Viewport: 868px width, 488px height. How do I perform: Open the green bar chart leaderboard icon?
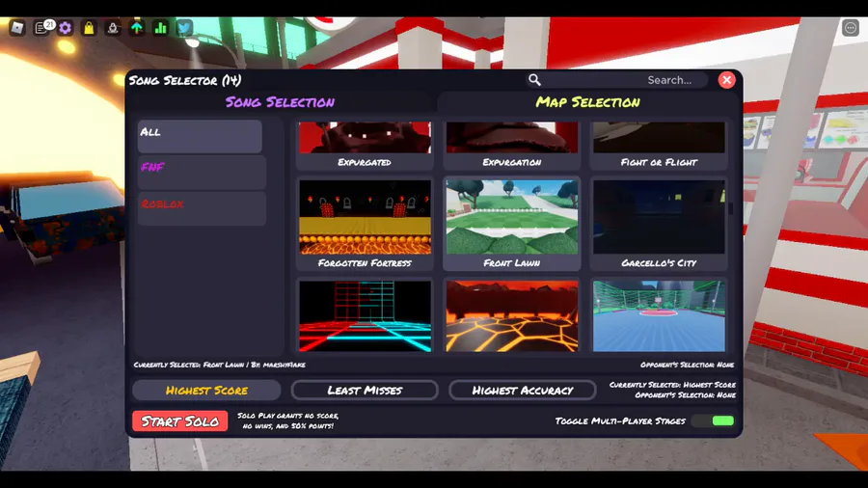(160, 28)
